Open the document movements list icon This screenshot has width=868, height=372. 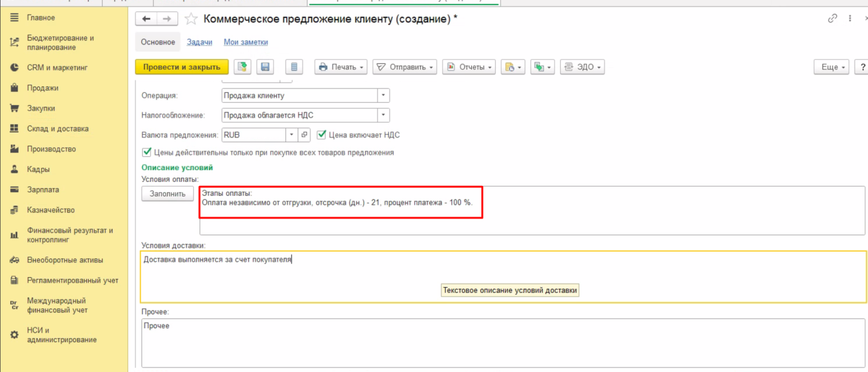click(x=294, y=67)
